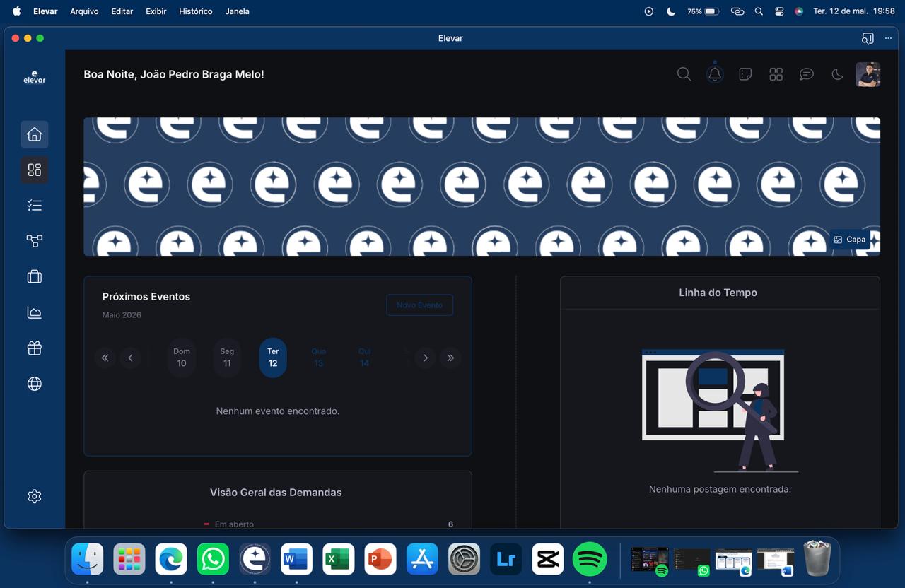The width and height of the screenshot is (905, 588).
Task: Open the Elevar app menu
Action: [45, 11]
